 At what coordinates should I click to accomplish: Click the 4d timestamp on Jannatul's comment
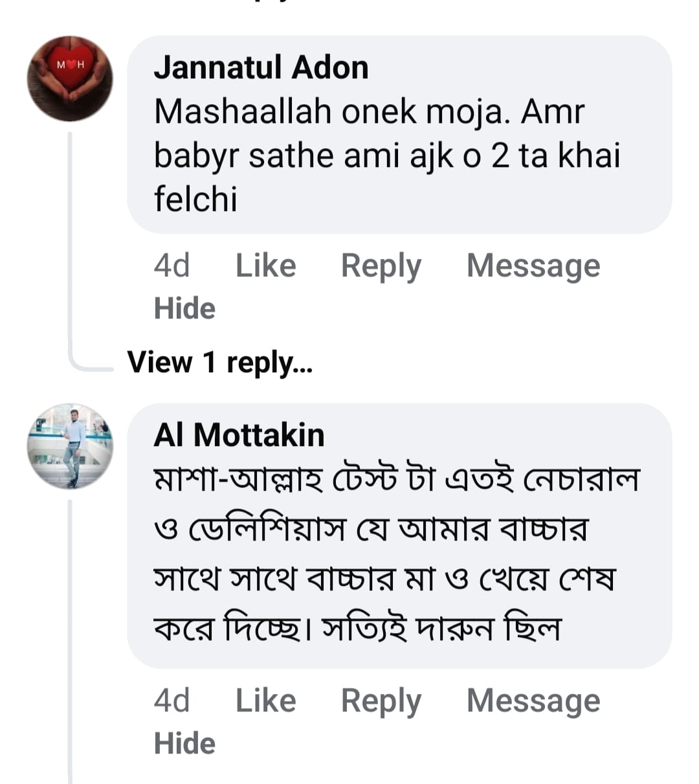coord(172,265)
